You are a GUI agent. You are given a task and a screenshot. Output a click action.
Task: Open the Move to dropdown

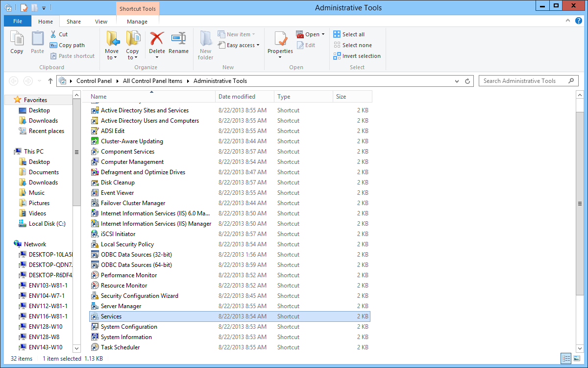pyautogui.click(x=112, y=57)
